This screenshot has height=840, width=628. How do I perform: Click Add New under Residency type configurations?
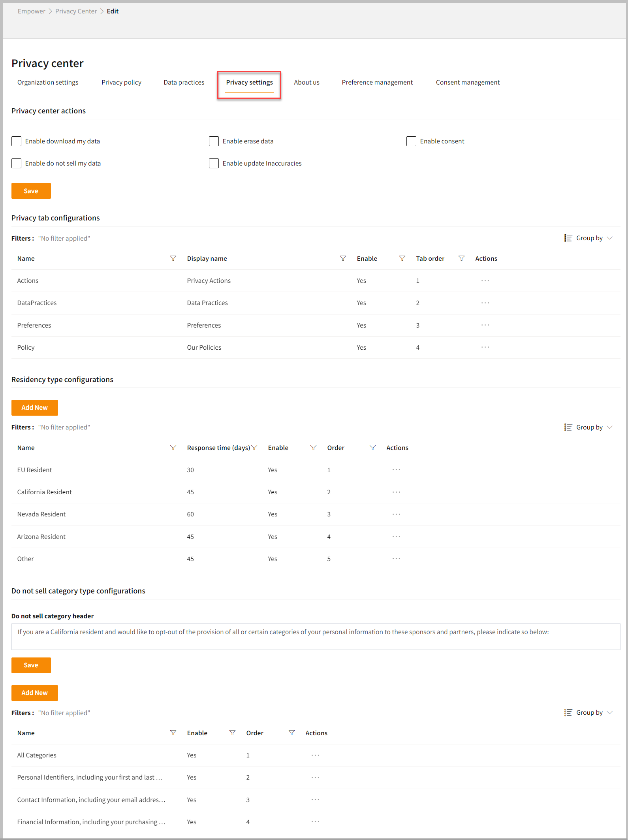(34, 408)
